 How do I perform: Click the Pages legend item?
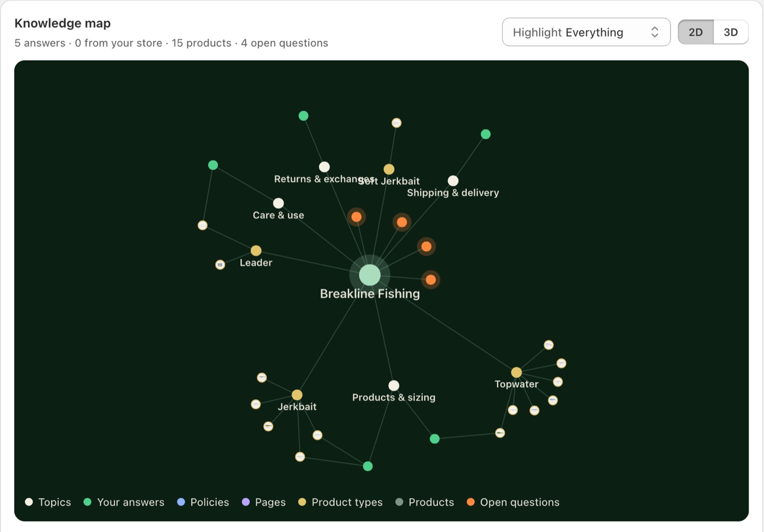[x=264, y=502]
